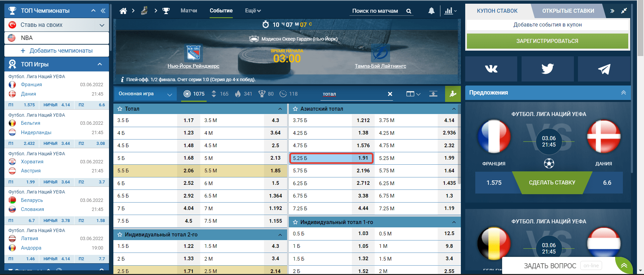Open the Ещё menu dropdown

(253, 11)
